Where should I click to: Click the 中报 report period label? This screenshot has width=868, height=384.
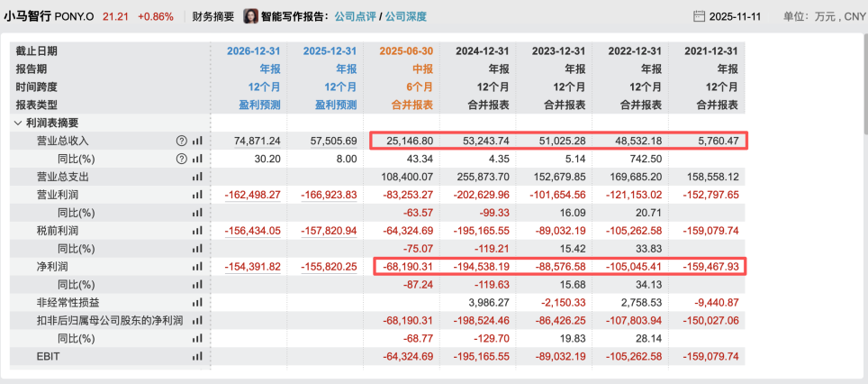click(424, 69)
